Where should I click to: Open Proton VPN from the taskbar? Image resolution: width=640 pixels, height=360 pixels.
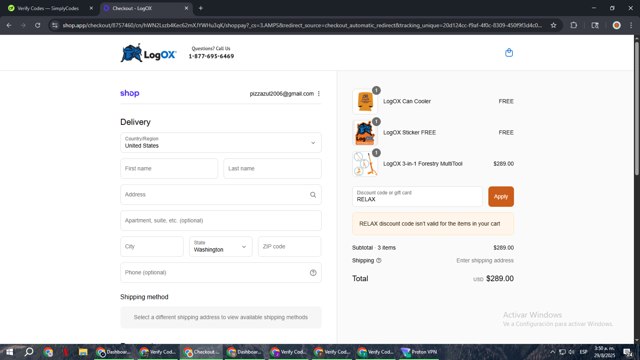click(x=420, y=352)
